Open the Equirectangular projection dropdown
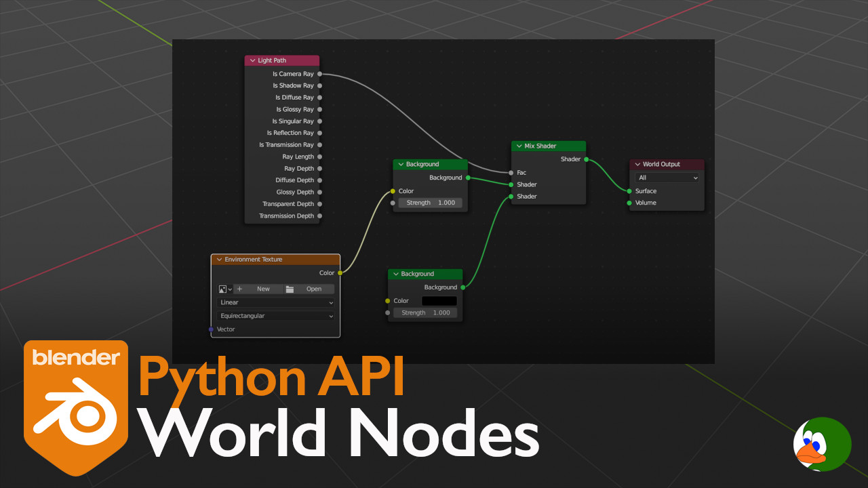Screen dimensions: 868x488 (x=277, y=316)
